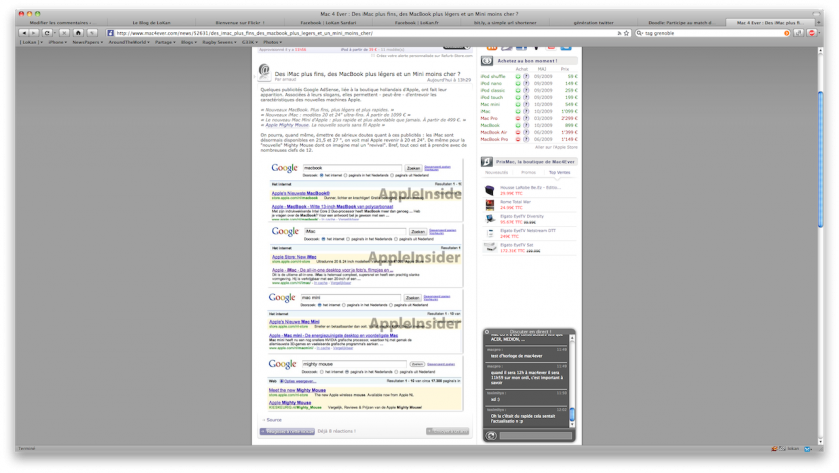Select 'het internet' radio in macbook search screenshot

point(322,176)
